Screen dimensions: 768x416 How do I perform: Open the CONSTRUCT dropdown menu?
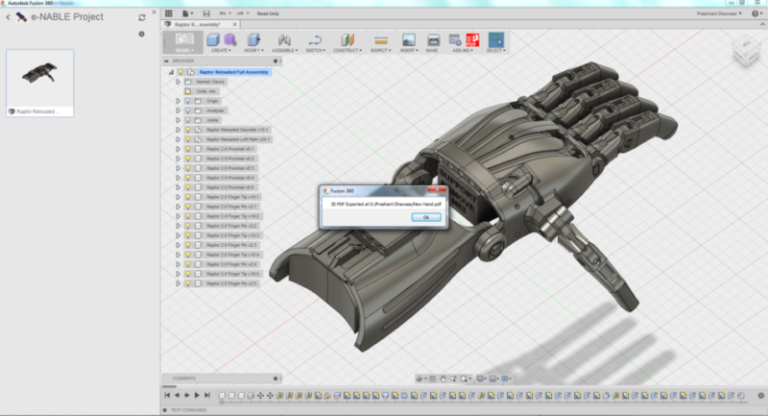(x=347, y=50)
